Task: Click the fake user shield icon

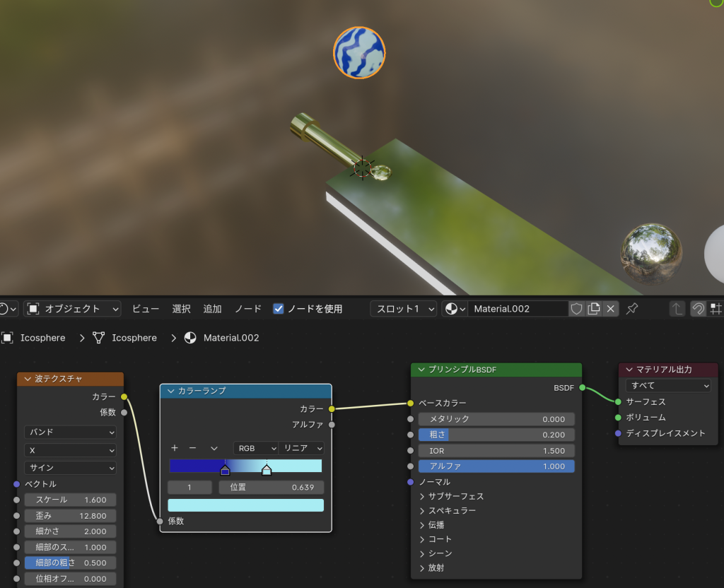Action: [577, 309]
